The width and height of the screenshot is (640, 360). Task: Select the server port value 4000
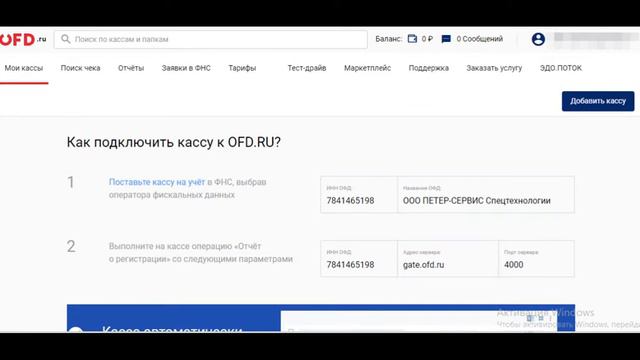[x=513, y=264]
